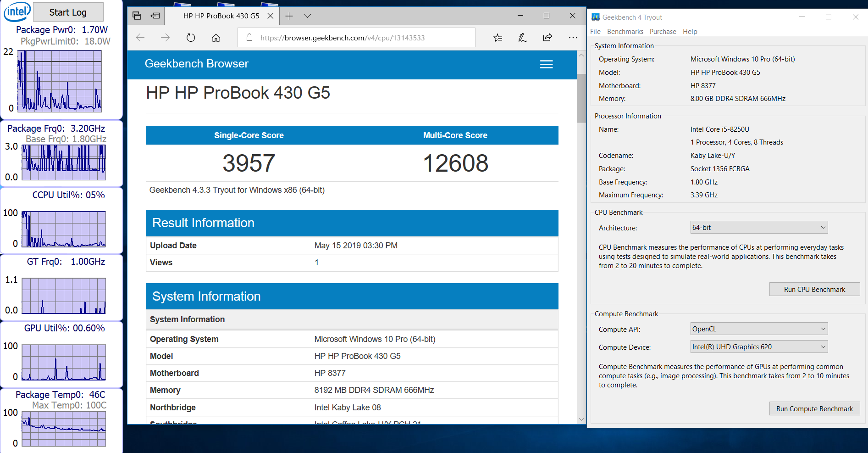Click the Package Pwr0 graph
The width and height of the screenshot is (868, 453).
(60, 81)
